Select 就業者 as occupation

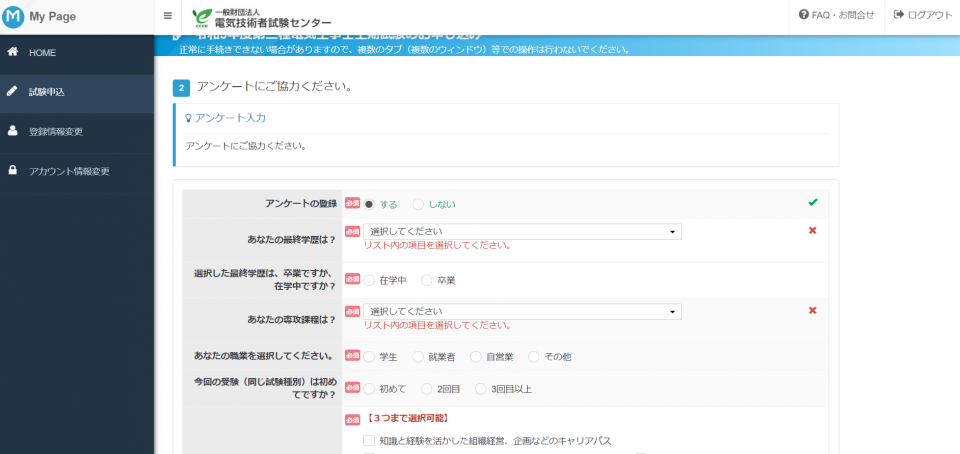[x=418, y=356]
